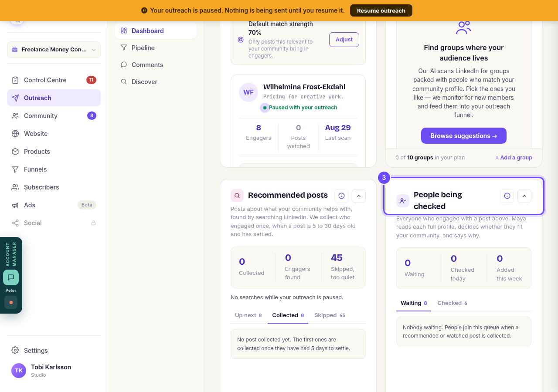Click the Website globe icon
Viewport: 558px width, 392px height.
click(x=15, y=134)
